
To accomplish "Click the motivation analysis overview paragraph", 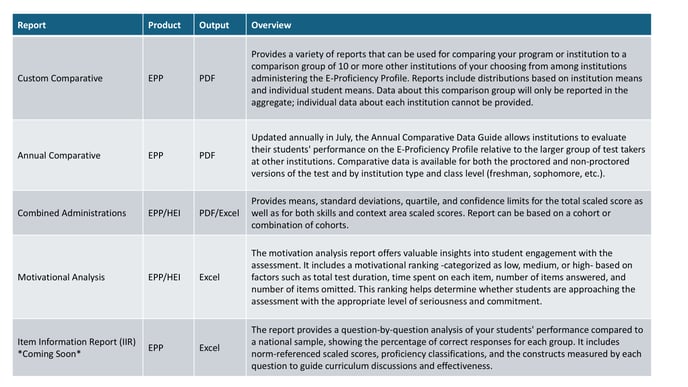I will [443, 277].
